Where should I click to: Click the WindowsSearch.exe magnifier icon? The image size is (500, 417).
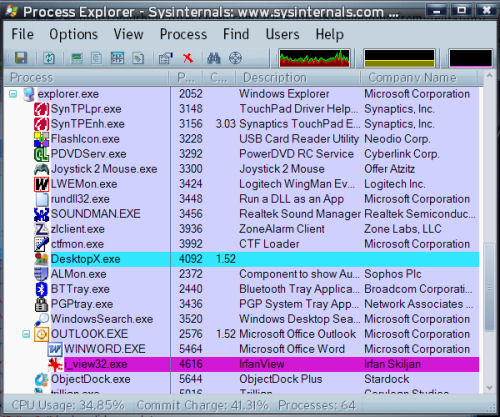[41, 319]
